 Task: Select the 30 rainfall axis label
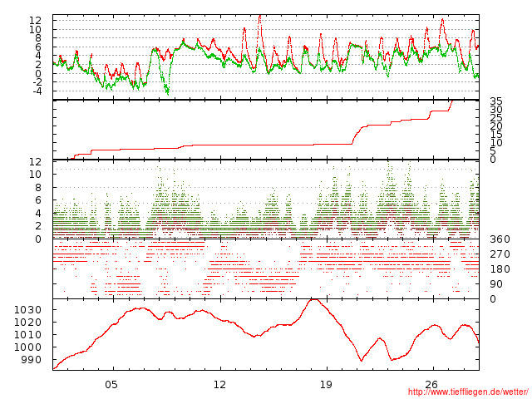tap(496, 109)
